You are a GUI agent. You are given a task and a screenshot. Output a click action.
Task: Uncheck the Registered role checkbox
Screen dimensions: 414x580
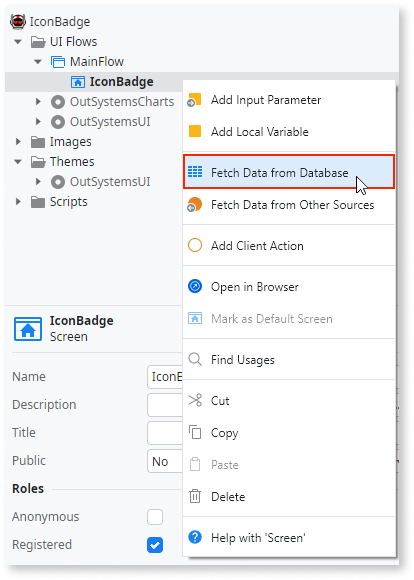tap(155, 545)
